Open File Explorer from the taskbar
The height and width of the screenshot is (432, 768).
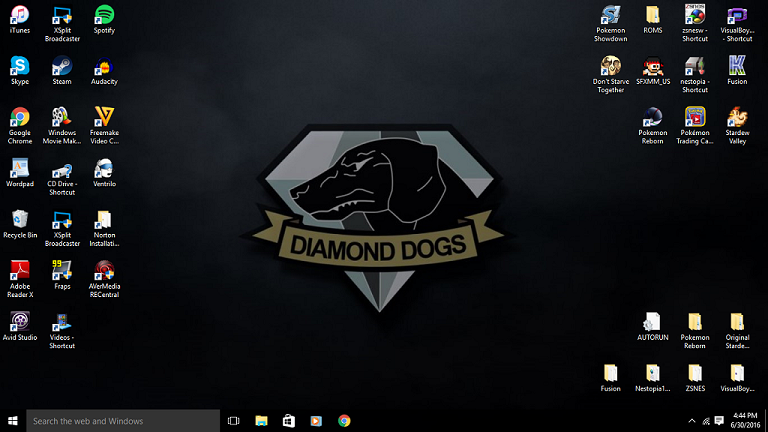(x=262, y=421)
